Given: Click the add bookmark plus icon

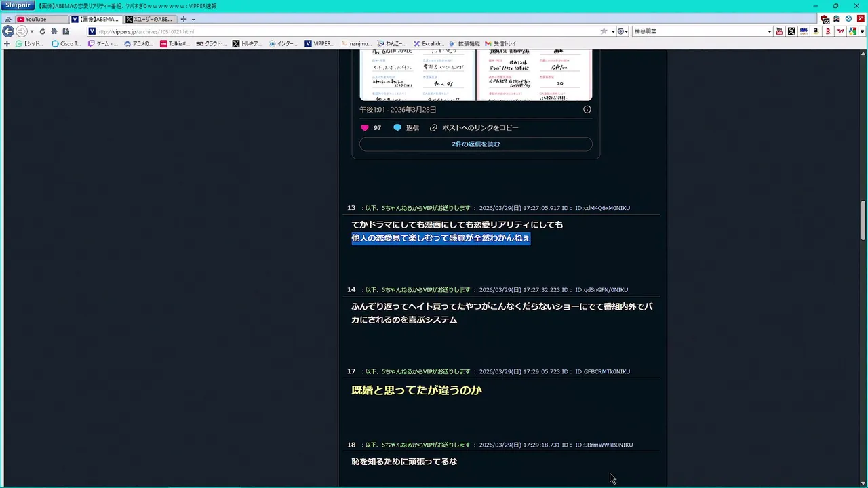Looking at the screenshot, I should [7, 43].
